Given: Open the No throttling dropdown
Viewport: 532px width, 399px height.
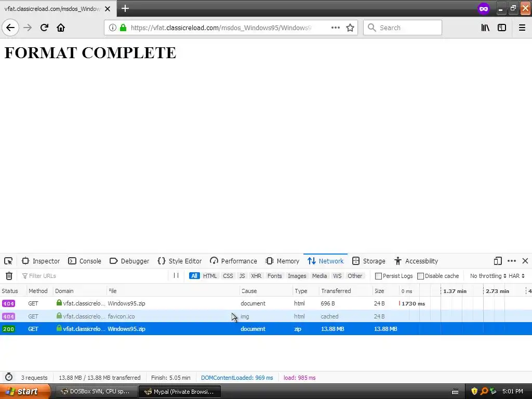Looking at the screenshot, I should (x=488, y=276).
